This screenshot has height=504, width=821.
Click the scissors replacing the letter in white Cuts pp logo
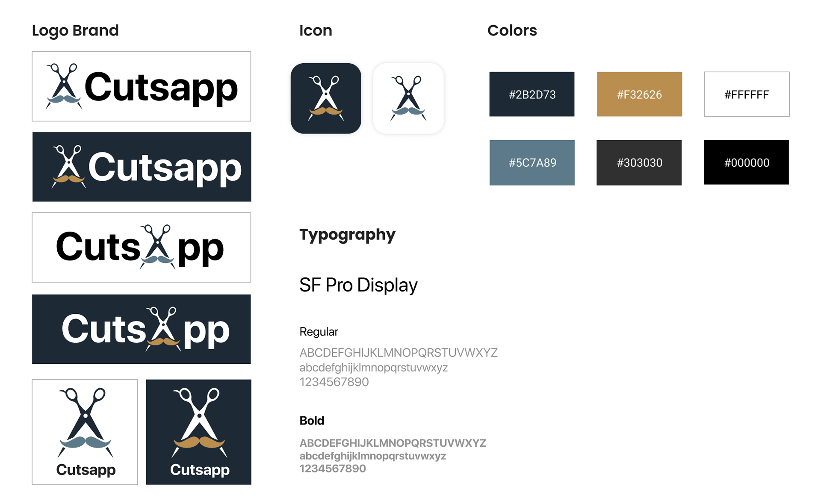157,247
